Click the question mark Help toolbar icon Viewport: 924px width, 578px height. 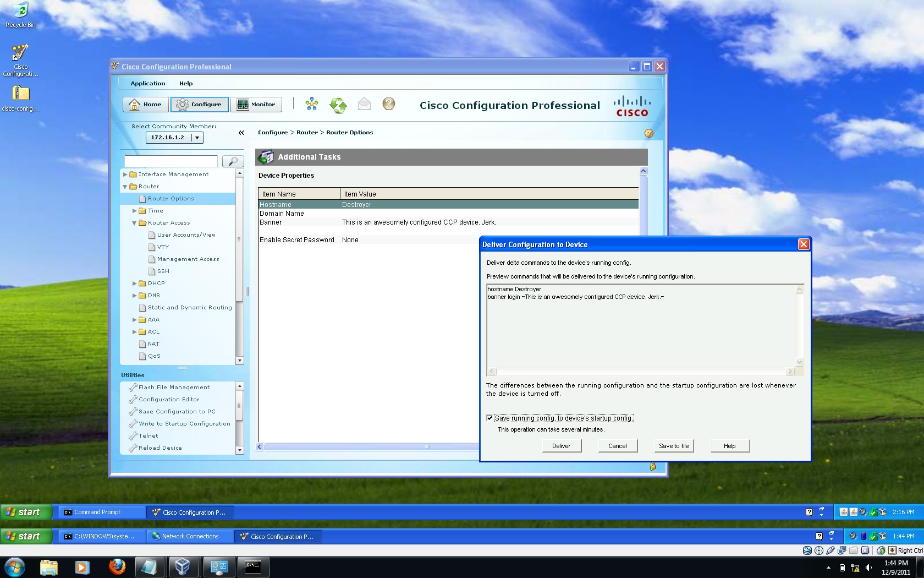389,103
